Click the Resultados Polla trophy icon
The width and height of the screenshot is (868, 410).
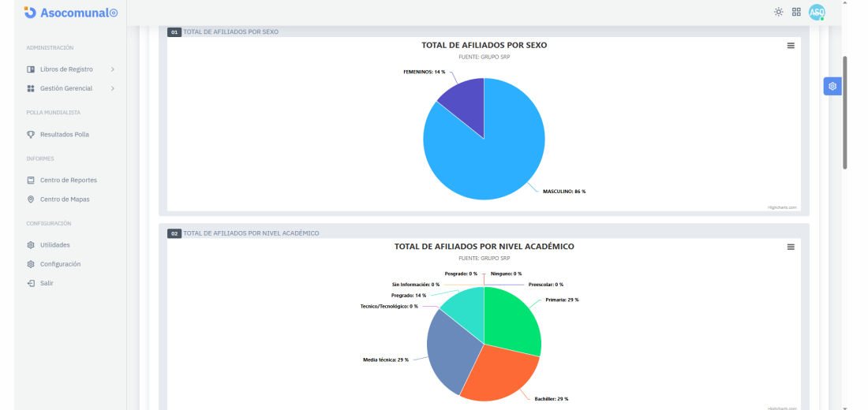point(31,135)
